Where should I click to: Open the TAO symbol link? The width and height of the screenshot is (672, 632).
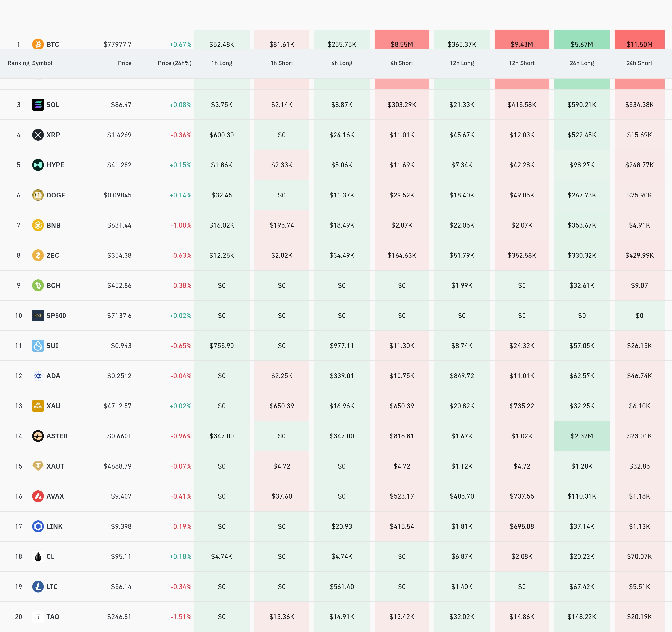point(53,617)
